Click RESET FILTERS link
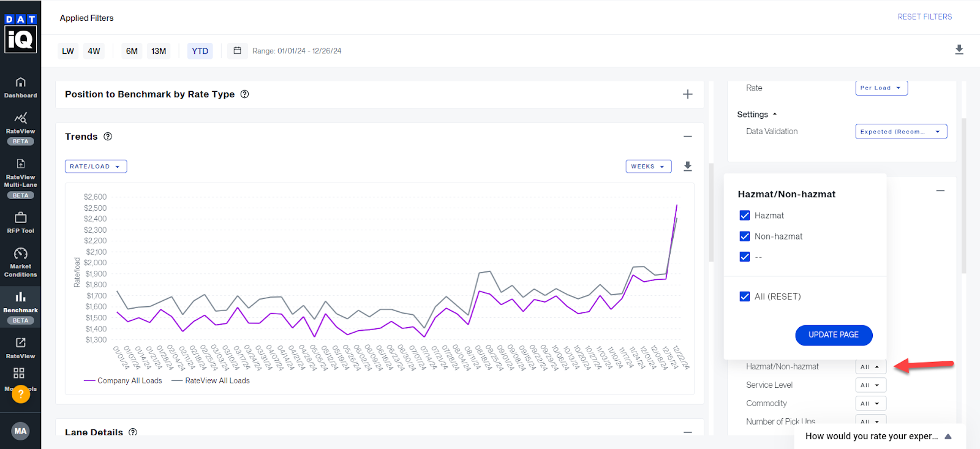 pyautogui.click(x=925, y=17)
